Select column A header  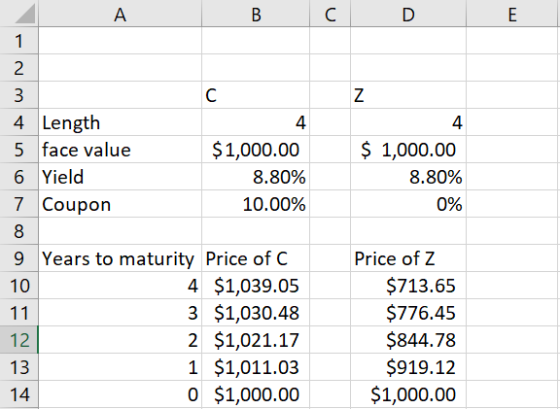point(120,13)
